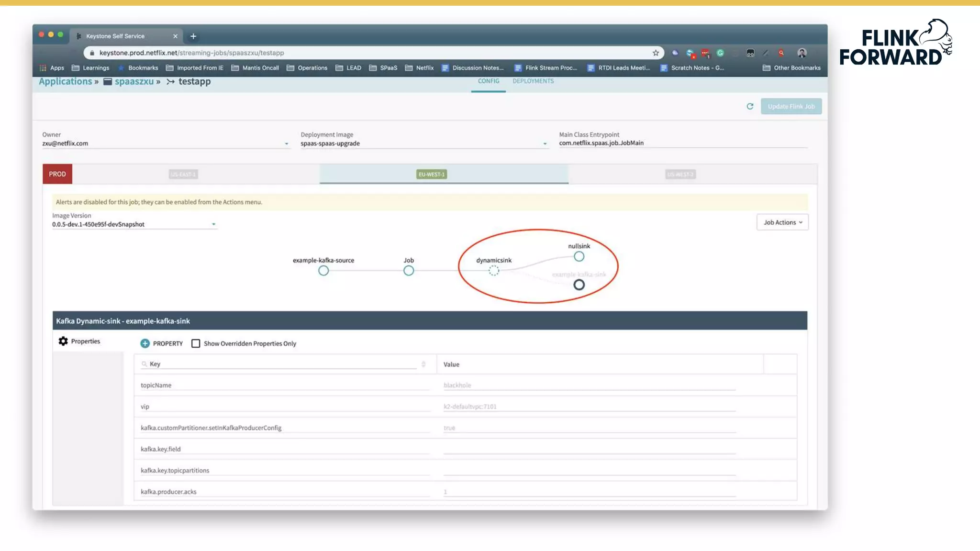Image resolution: width=980 pixels, height=551 pixels.
Task: Click the example-kafka-sink dark node
Action: 579,285
